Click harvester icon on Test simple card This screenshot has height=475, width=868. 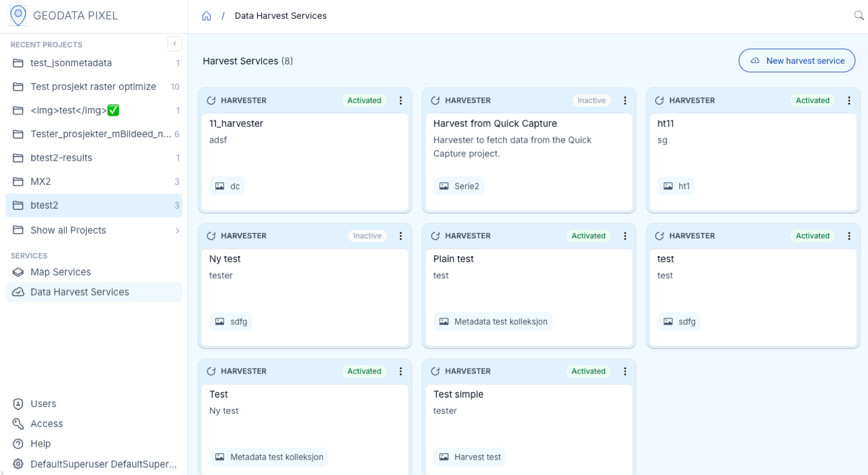[x=435, y=371]
